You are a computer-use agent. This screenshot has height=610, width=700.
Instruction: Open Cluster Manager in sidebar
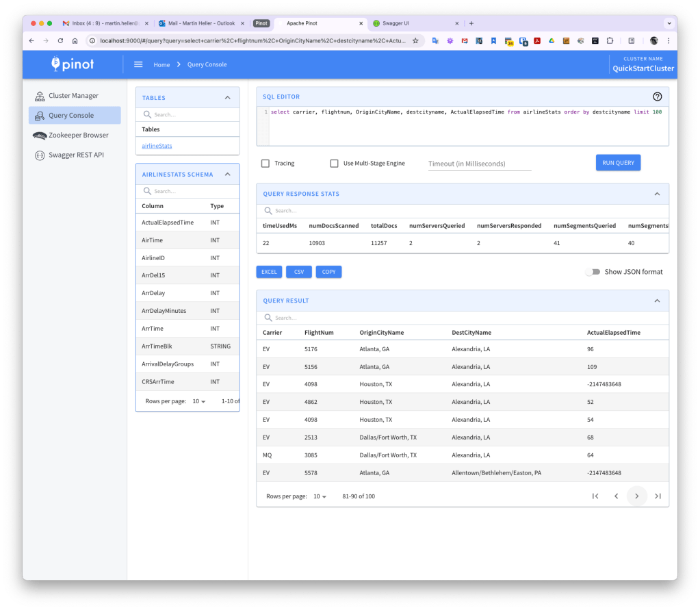[x=73, y=96]
